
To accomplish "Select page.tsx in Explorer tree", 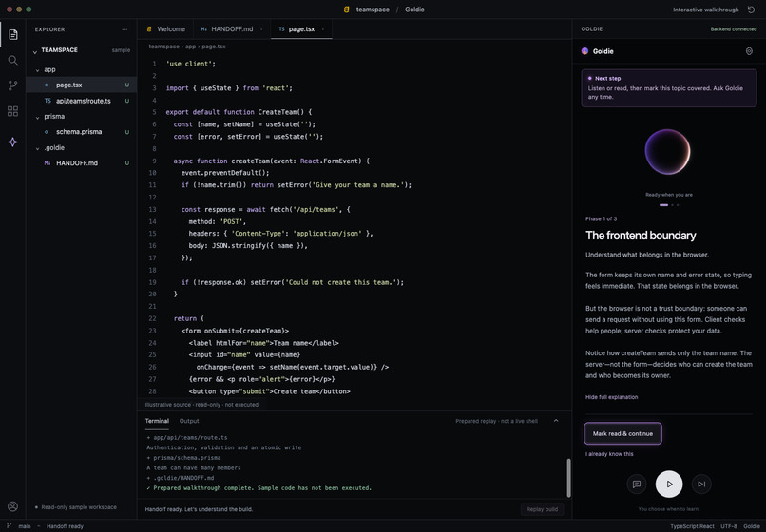I will coord(82,85).
